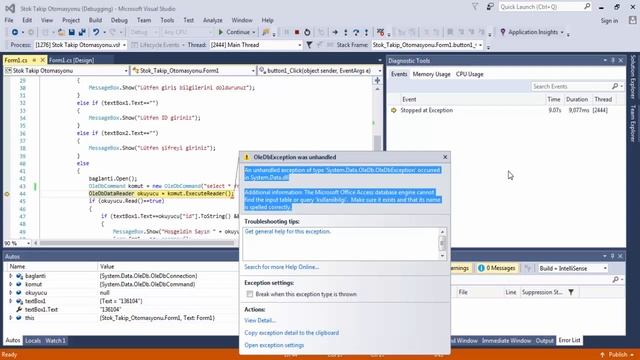Click the Step Out icon
This screenshot has height=360, width=640.
click(x=366, y=32)
